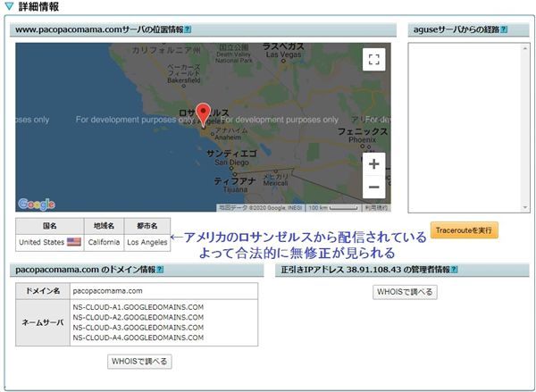Click the US flag icon

coord(74,242)
